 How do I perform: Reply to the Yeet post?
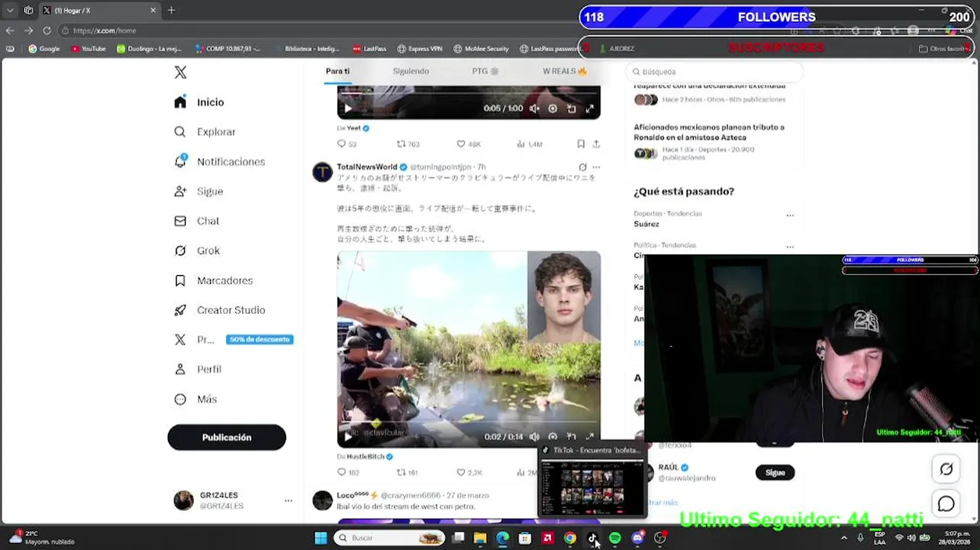tap(347, 144)
